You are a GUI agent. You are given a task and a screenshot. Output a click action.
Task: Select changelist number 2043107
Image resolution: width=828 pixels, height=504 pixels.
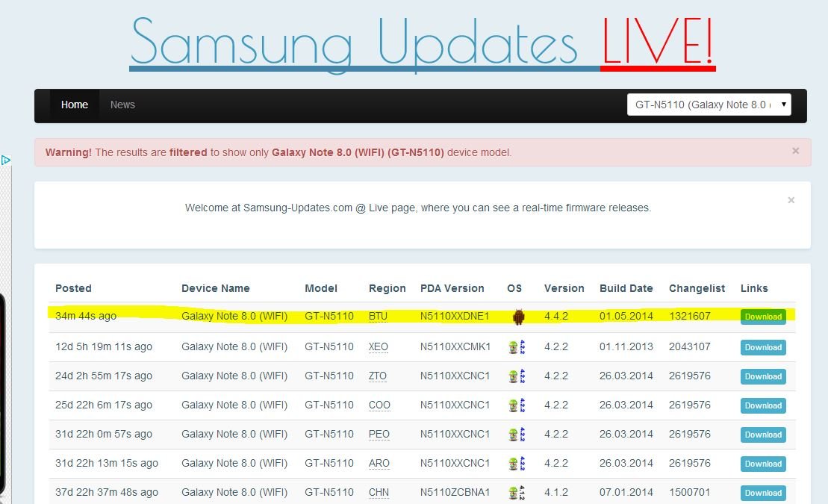point(690,346)
